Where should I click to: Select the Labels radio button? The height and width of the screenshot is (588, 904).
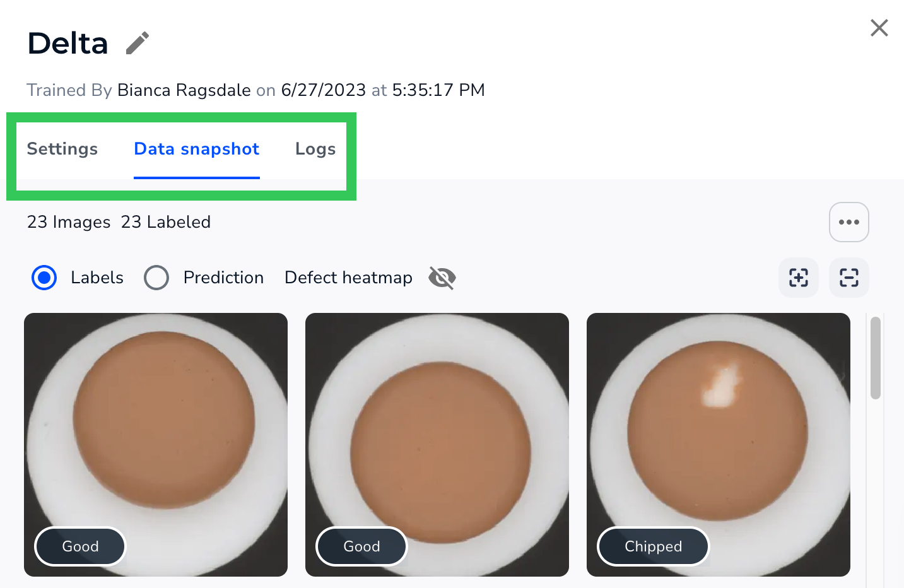coord(44,278)
